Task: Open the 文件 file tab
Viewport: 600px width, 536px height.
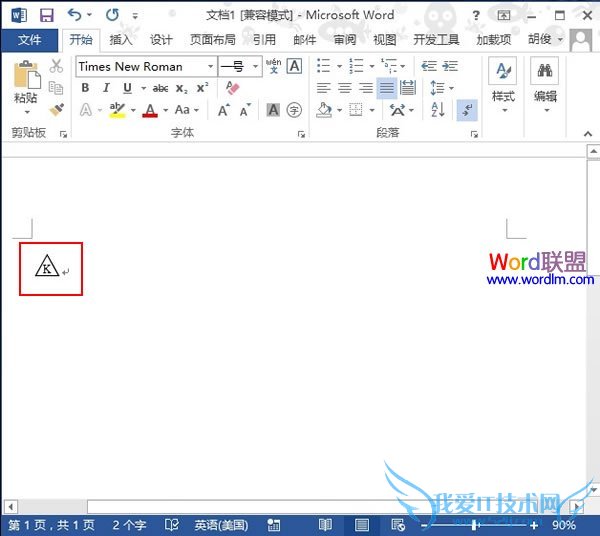Action: pos(29,40)
